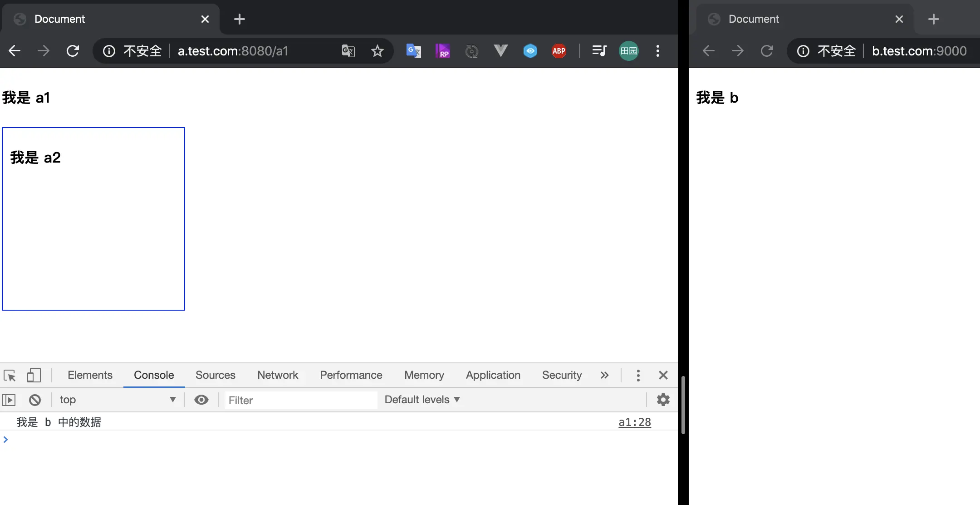Click the Google Translate extension icon

coord(413,51)
